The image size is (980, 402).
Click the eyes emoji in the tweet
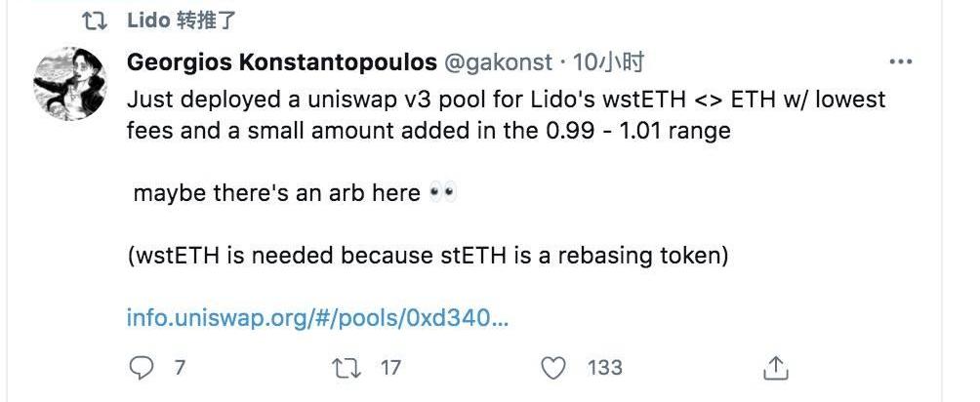442,193
